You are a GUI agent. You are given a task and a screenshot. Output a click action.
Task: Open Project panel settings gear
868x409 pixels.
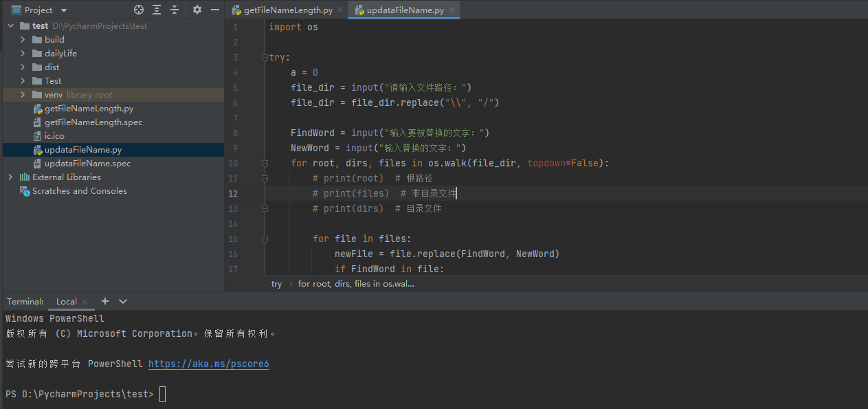point(197,10)
